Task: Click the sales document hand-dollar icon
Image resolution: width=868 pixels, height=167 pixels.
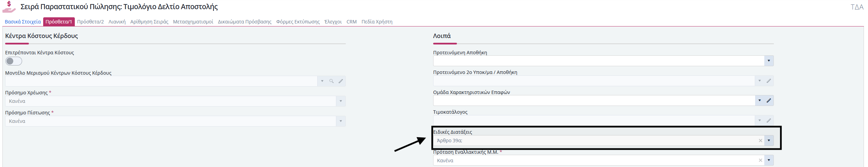Action: point(9,7)
